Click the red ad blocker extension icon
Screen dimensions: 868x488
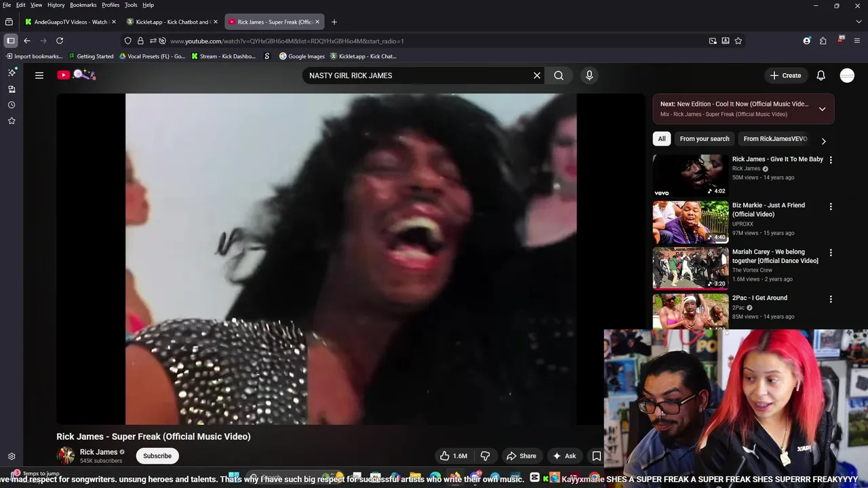[840, 40]
